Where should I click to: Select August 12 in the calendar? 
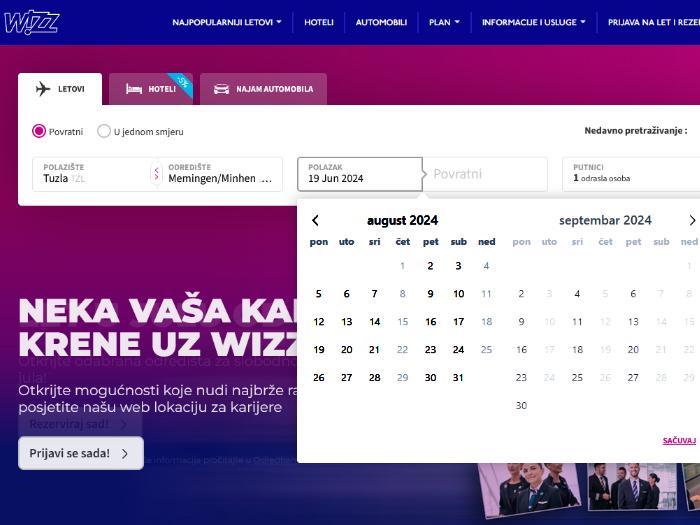click(319, 322)
